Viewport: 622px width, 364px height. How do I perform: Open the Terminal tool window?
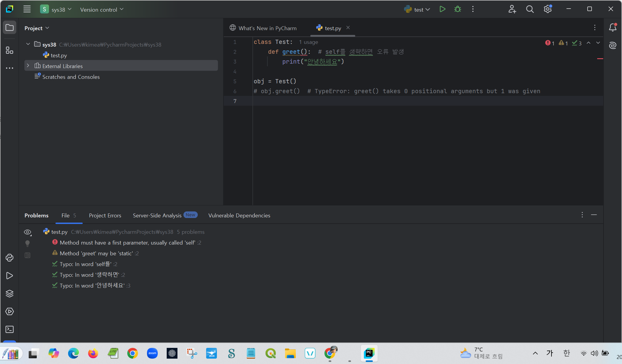click(10, 329)
